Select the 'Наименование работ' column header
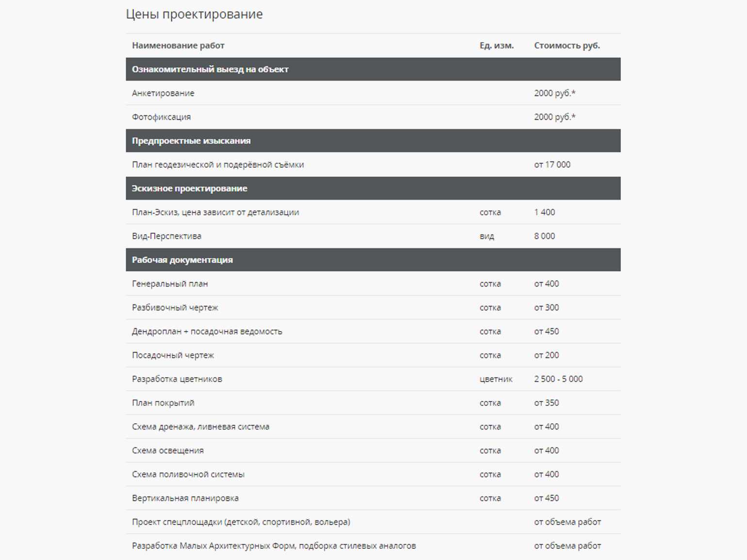Viewport: 747px width, 560px height. 178,46
